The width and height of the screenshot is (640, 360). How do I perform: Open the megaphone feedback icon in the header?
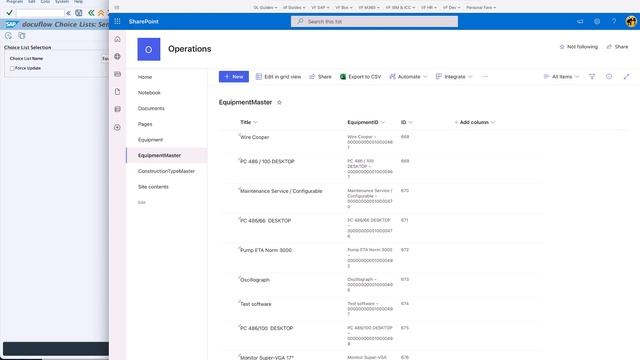pos(580,21)
